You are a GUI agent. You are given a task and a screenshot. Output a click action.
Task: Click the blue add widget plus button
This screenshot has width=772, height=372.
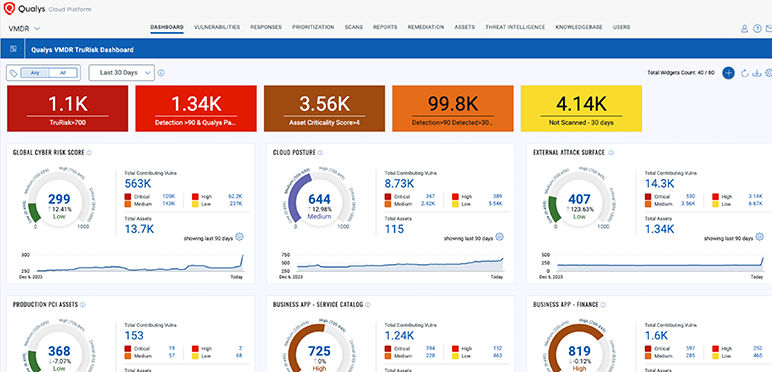(x=728, y=73)
